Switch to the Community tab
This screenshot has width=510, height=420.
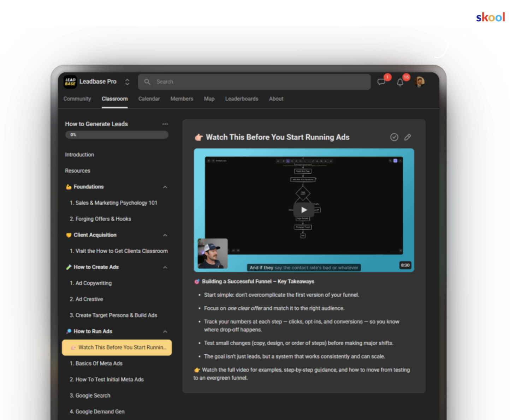click(77, 99)
